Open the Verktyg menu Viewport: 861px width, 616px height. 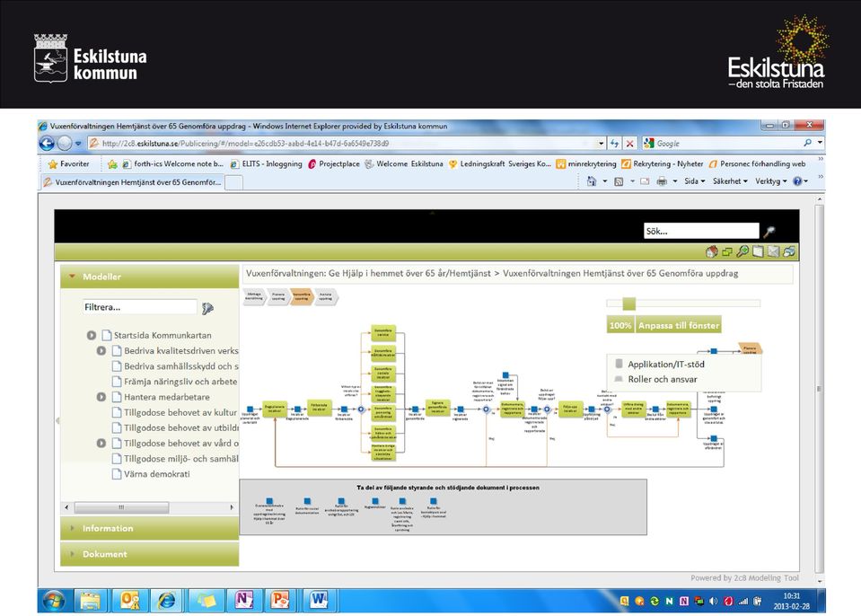pyautogui.click(x=771, y=181)
